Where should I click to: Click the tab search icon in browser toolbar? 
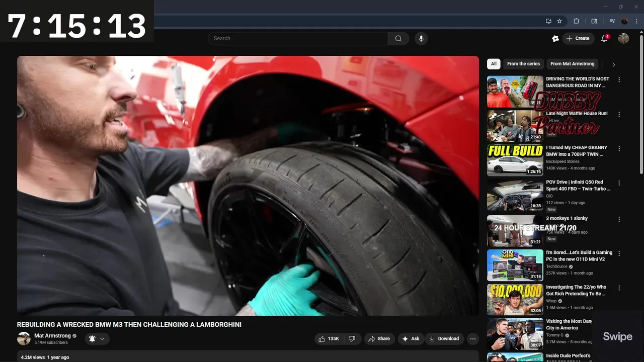click(x=594, y=21)
